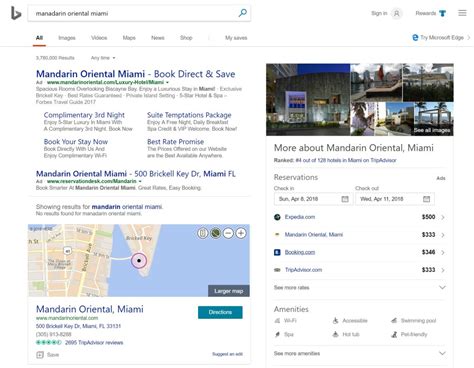Click Suggest an edit link
This screenshot has height=368, width=474.
tap(227, 354)
